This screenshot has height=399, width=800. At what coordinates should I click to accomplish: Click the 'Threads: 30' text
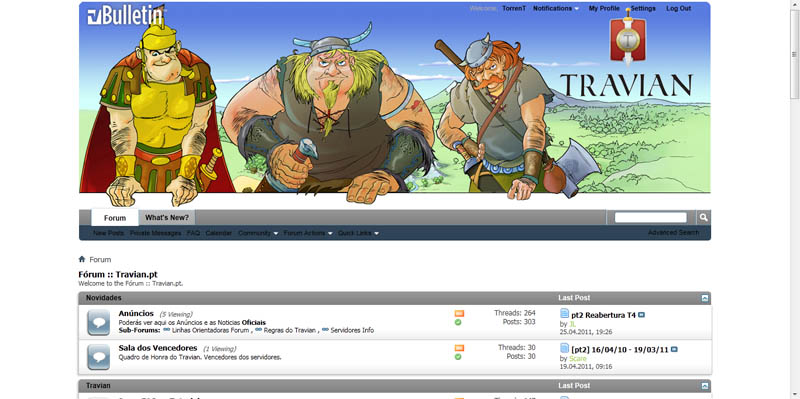tap(517, 347)
